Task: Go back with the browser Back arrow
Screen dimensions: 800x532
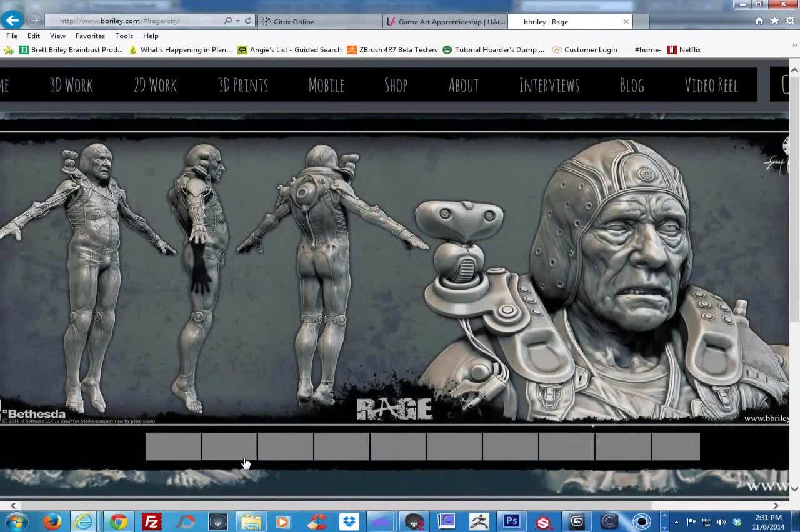Action: 12,21
